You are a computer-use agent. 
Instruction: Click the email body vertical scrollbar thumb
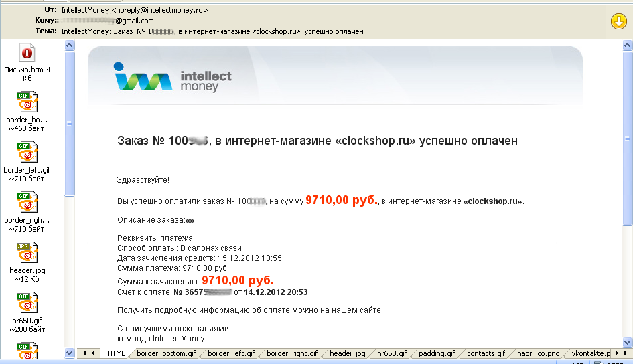pos(627,138)
